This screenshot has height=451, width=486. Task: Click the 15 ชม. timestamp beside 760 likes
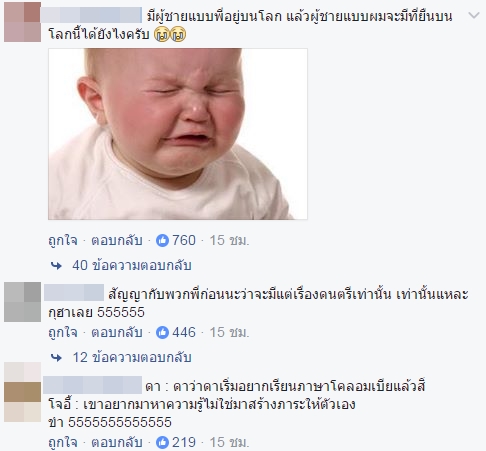pos(229,241)
